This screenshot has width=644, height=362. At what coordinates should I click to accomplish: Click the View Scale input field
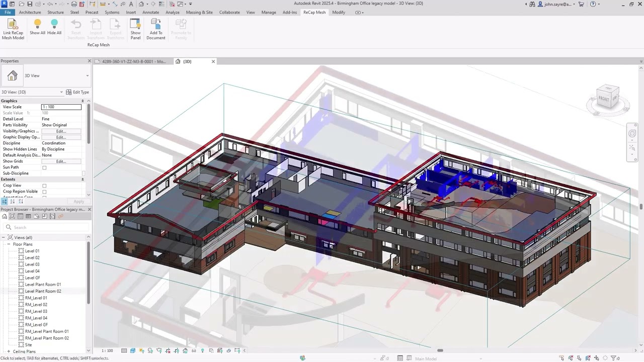click(x=61, y=107)
